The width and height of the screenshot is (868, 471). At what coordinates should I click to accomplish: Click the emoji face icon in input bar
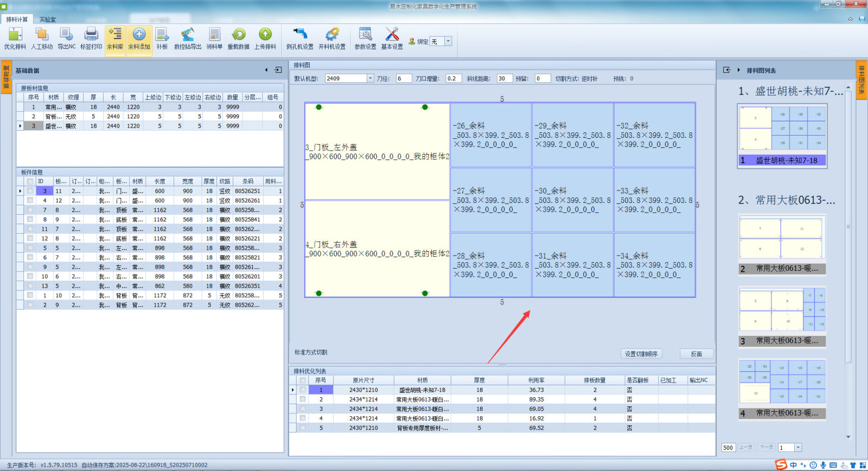(x=813, y=465)
